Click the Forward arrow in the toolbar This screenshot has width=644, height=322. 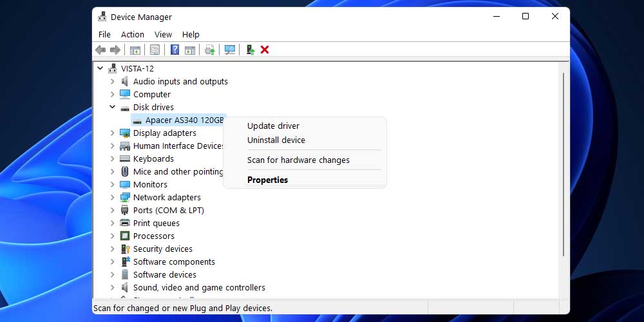[x=115, y=50]
